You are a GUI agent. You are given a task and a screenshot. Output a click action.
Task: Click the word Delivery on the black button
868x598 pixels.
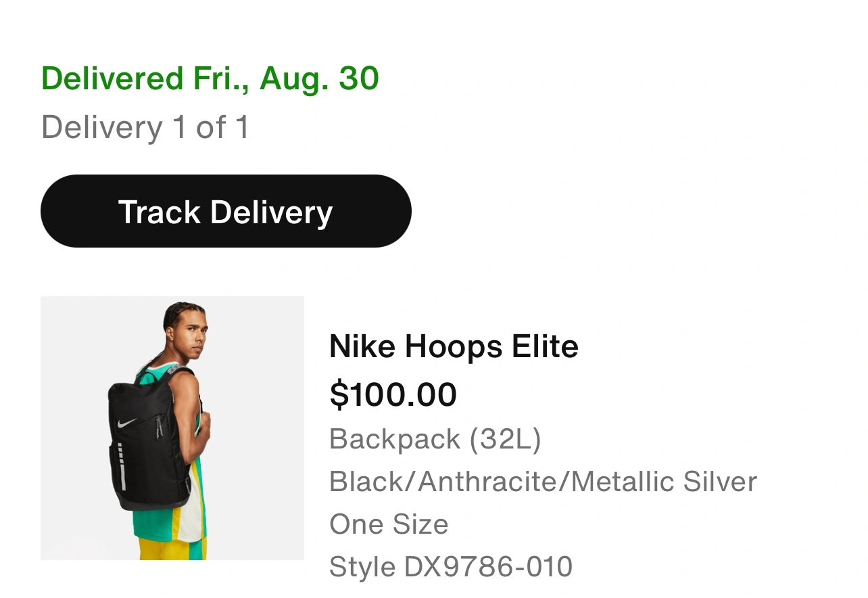[x=271, y=212]
